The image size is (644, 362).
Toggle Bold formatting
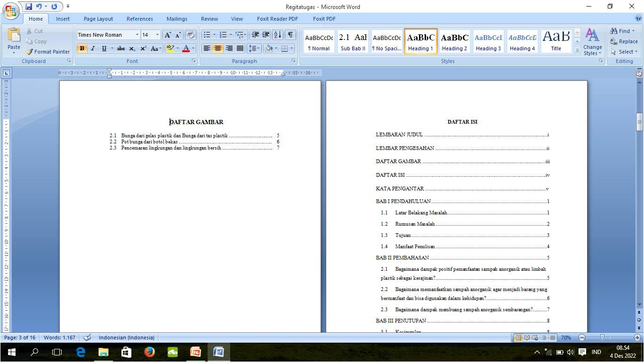(x=82, y=48)
